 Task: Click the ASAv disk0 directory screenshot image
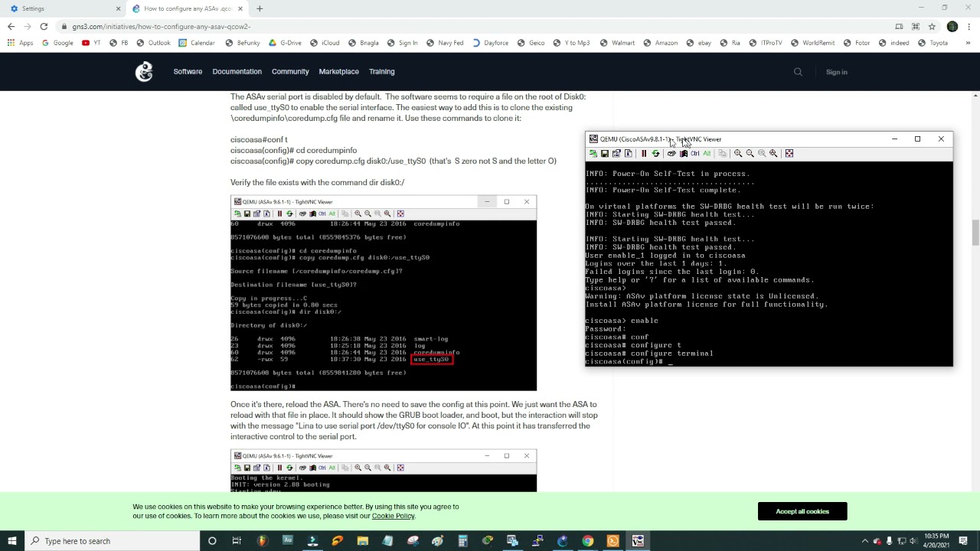384,293
